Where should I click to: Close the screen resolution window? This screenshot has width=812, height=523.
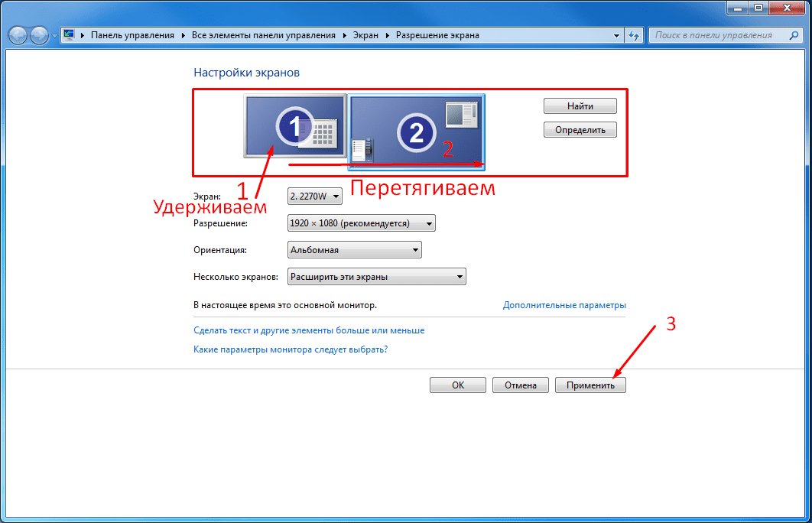click(x=787, y=8)
